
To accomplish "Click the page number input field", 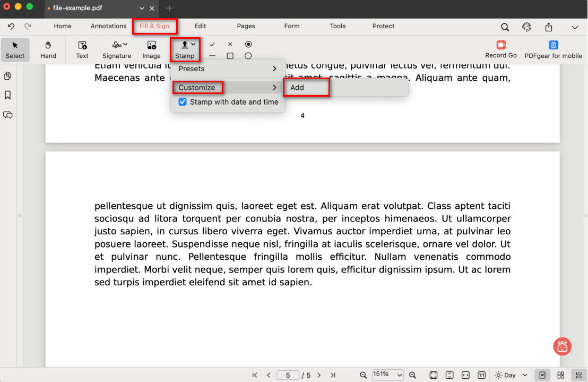I will pos(288,375).
